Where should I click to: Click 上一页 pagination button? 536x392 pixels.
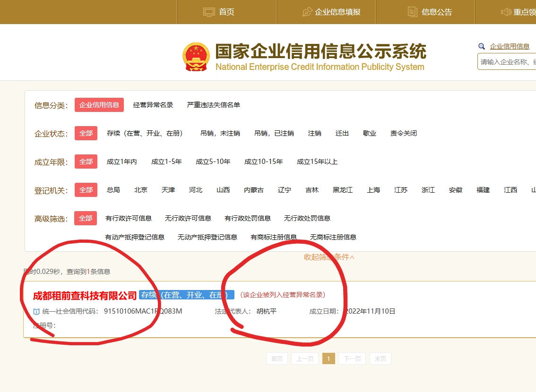tap(305, 358)
